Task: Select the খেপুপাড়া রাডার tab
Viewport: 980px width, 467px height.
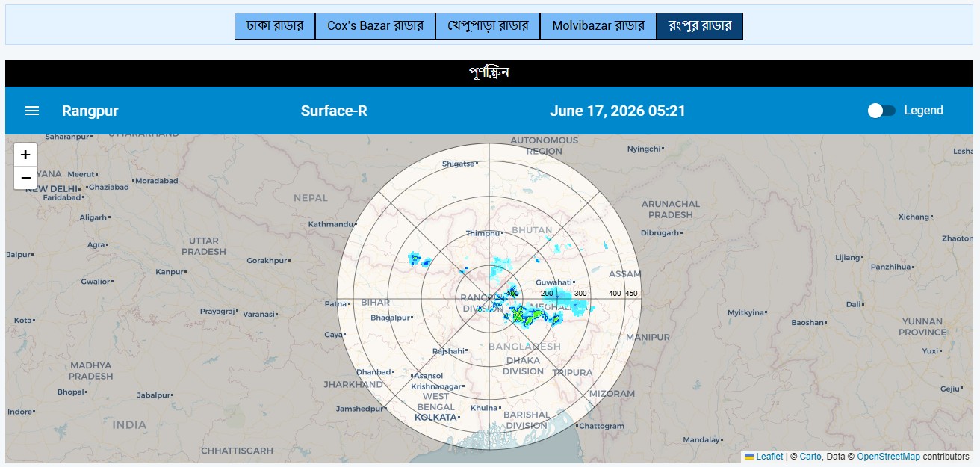Action: pos(488,26)
